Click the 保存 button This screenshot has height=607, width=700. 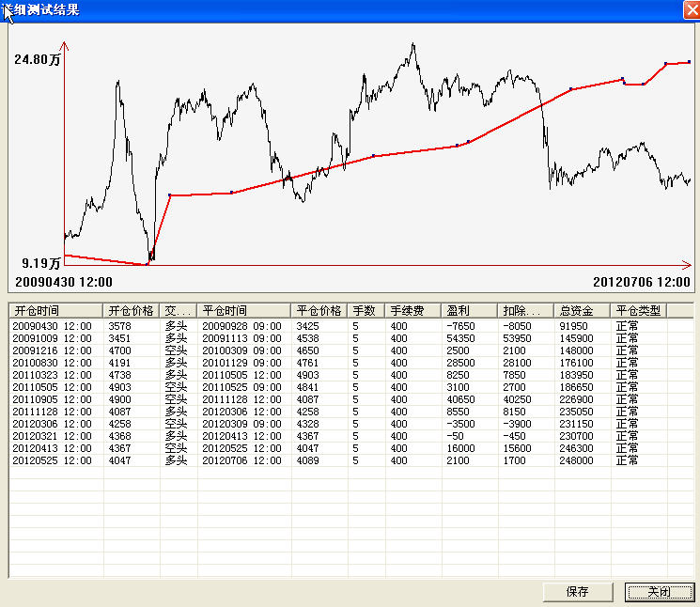click(577, 591)
